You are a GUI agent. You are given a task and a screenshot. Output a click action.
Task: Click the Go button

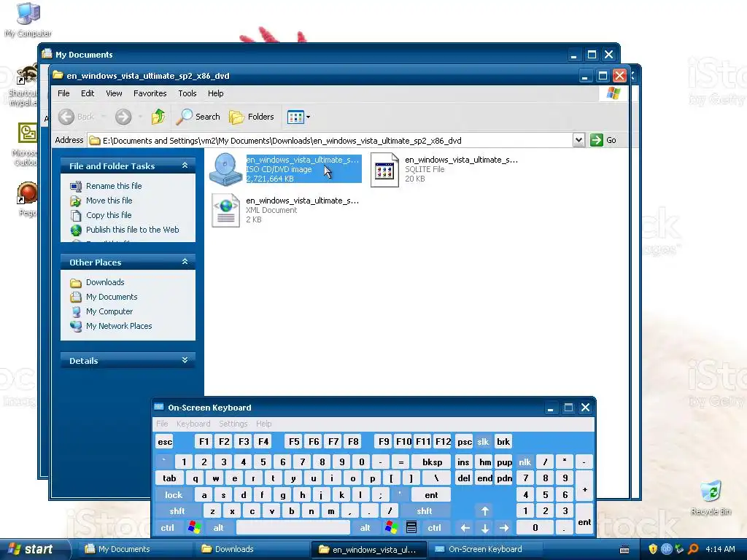[x=603, y=140]
